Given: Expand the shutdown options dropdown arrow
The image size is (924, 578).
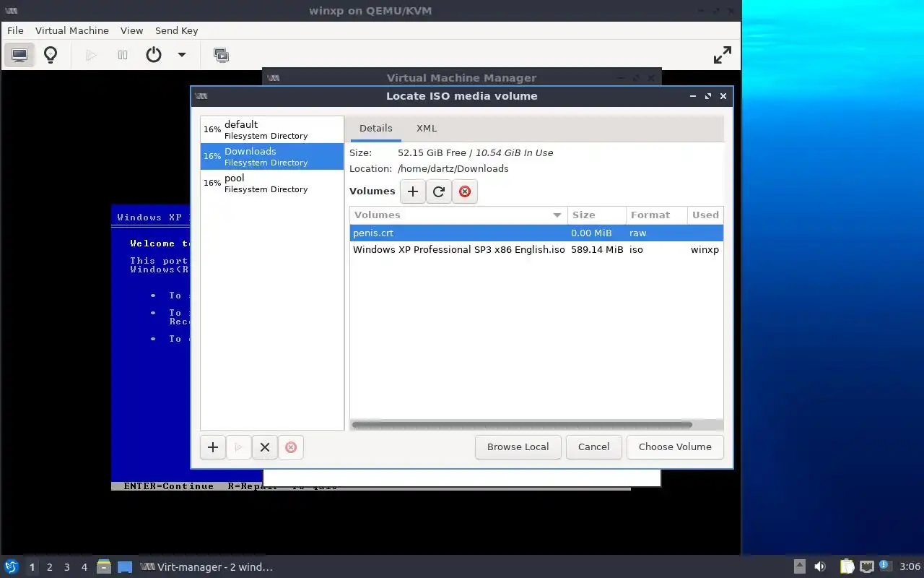Looking at the screenshot, I should 182,55.
